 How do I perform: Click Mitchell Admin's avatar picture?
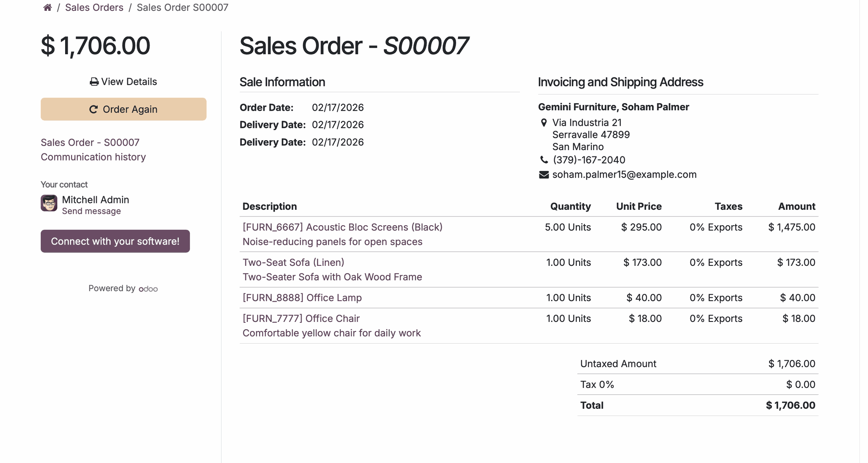pyautogui.click(x=49, y=203)
